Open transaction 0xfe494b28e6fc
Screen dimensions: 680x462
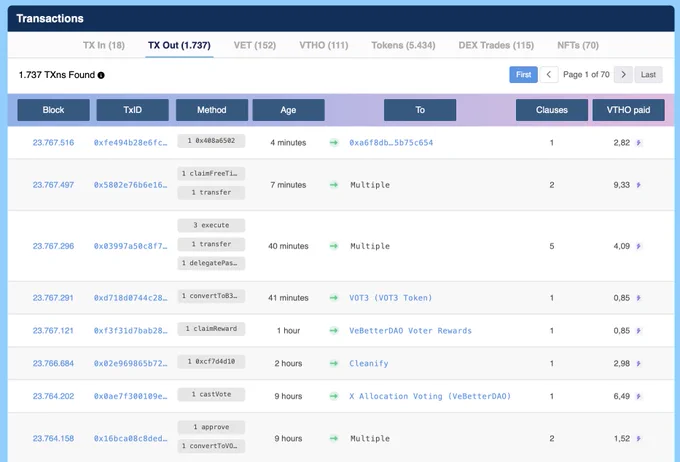tap(131, 143)
